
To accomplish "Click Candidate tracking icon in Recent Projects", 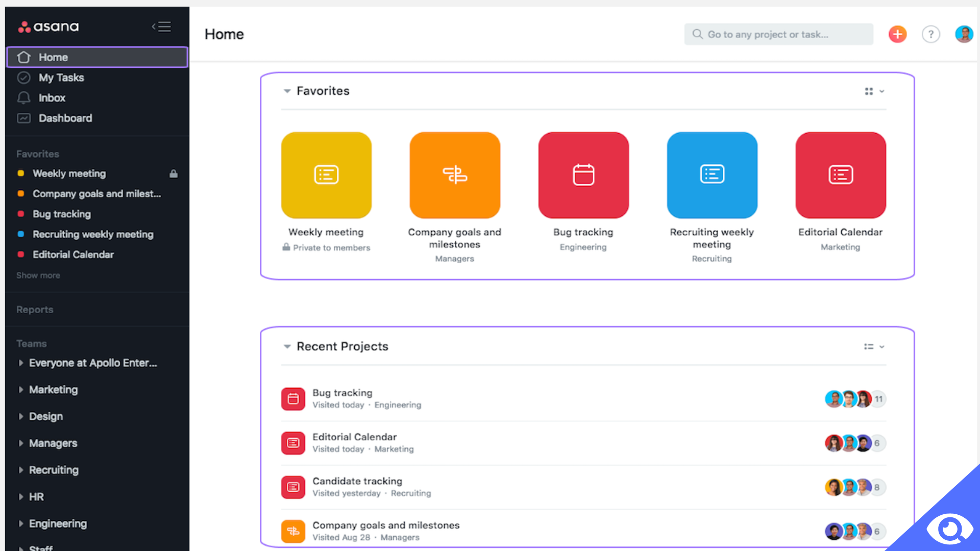I will [293, 487].
